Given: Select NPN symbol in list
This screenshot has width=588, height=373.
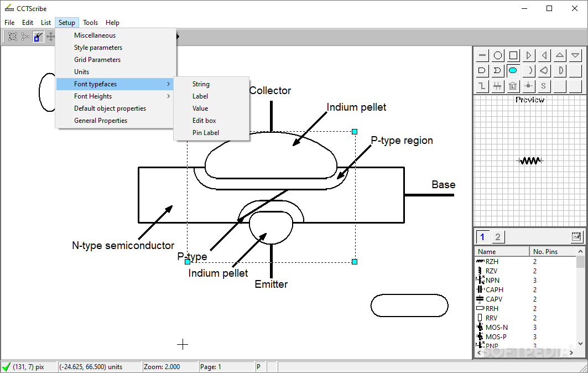Looking at the screenshot, I should pos(525,281).
